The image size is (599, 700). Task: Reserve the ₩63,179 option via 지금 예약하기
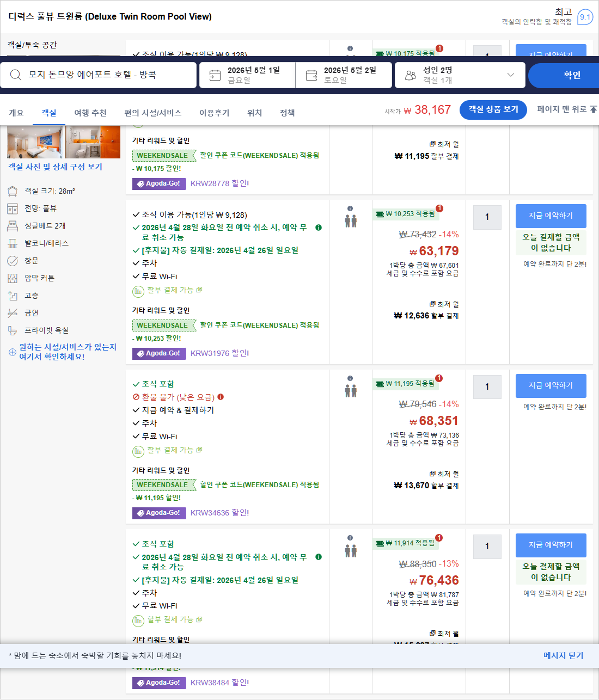pyautogui.click(x=551, y=216)
